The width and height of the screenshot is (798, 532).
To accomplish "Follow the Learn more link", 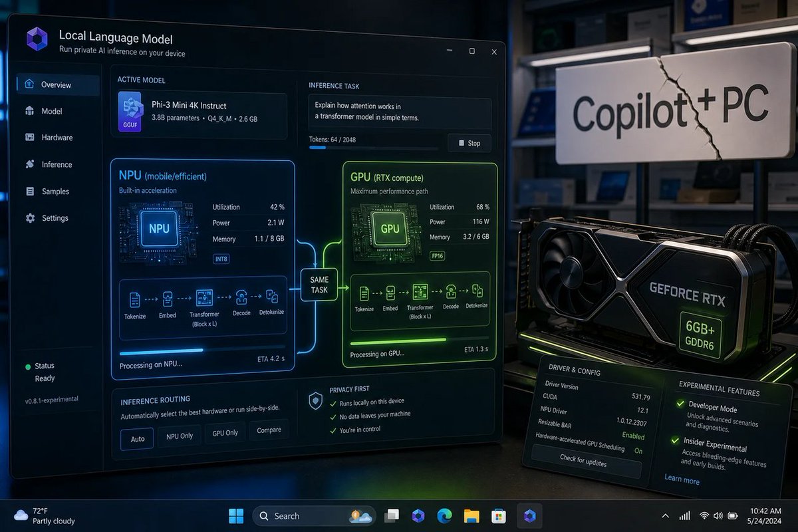I will 682,479.
